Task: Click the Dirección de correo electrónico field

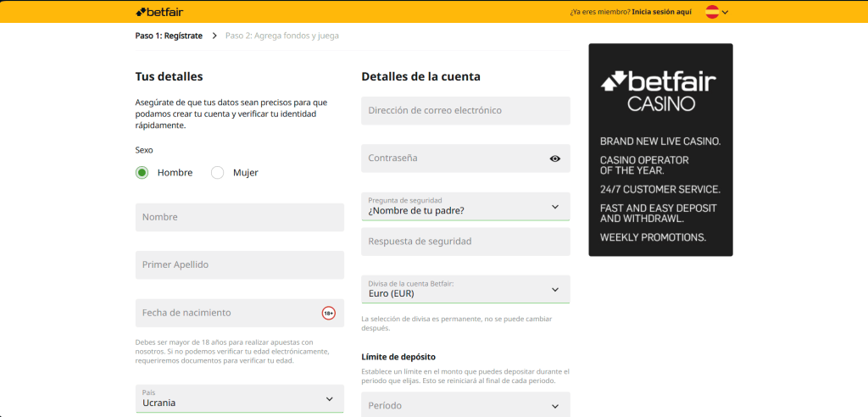Action: click(x=465, y=110)
